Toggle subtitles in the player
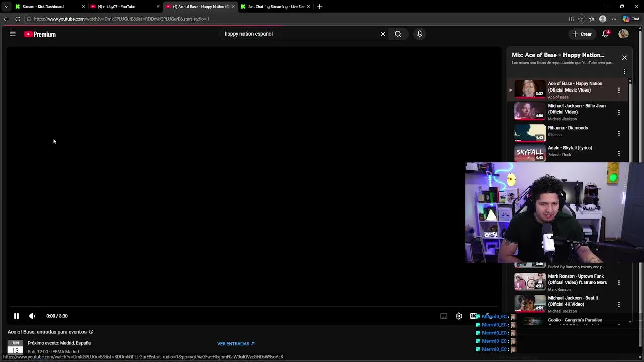Screen dimensions: 644x362 click(444, 316)
